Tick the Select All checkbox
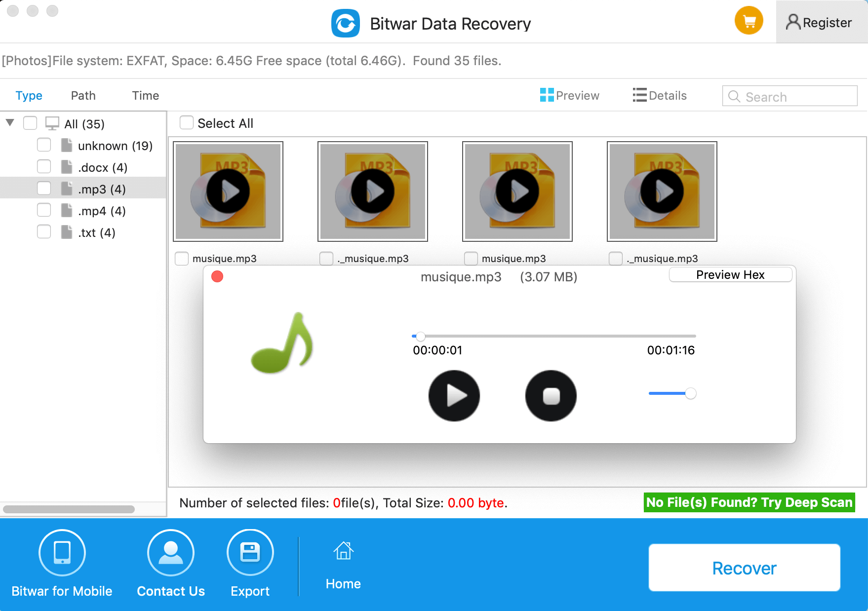The height and width of the screenshot is (611, 868). tap(187, 122)
